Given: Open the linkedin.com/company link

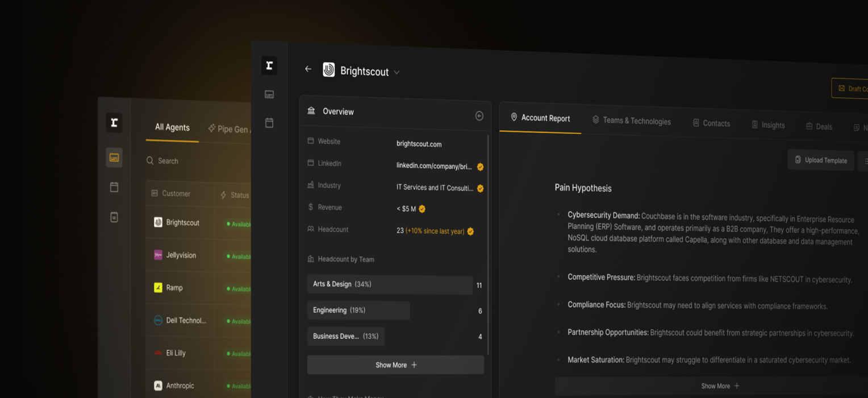Looking at the screenshot, I should (x=434, y=165).
